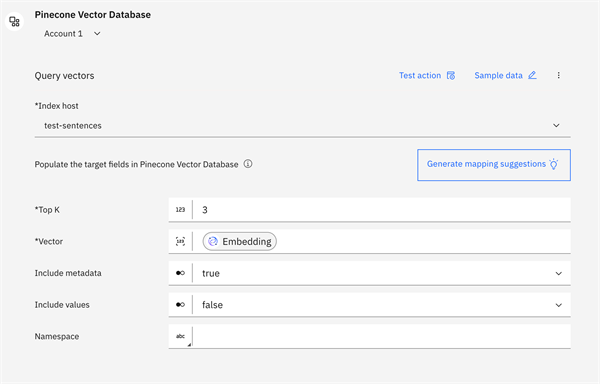Open the Account 1 dropdown
Image resolution: width=600 pixels, height=384 pixels.
(72, 34)
